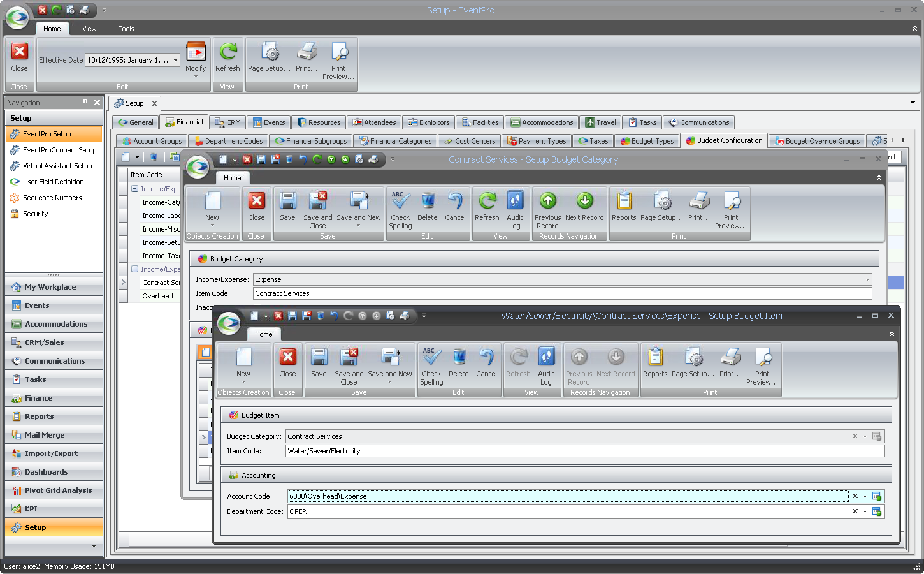Close the Setup document tab
924x574 pixels.
(154, 103)
